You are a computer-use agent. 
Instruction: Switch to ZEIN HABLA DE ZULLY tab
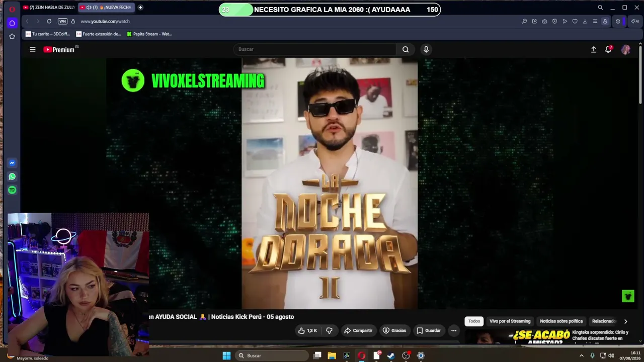(x=48, y=8)
